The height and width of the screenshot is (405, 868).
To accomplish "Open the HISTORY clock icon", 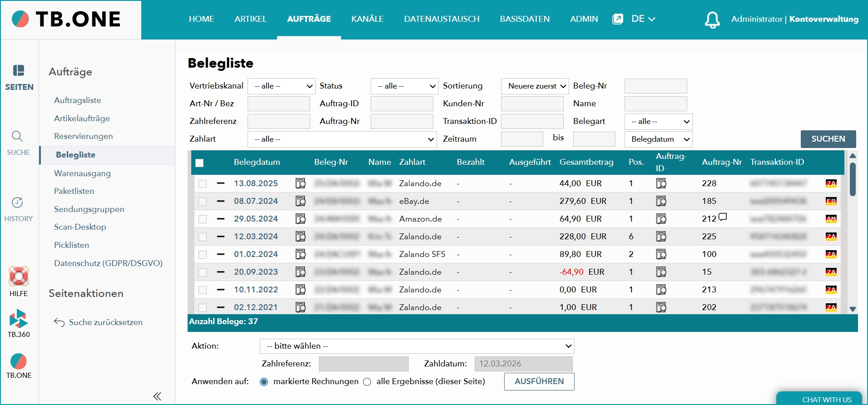I will point(17,202).
